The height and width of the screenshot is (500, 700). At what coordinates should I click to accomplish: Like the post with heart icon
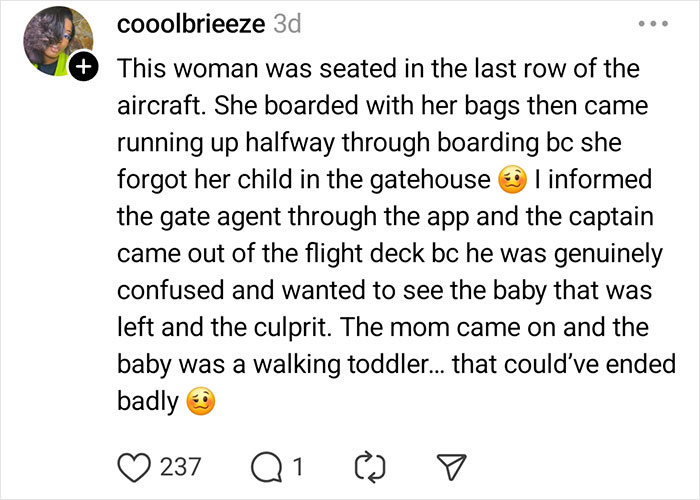click(x=134, y=466)
